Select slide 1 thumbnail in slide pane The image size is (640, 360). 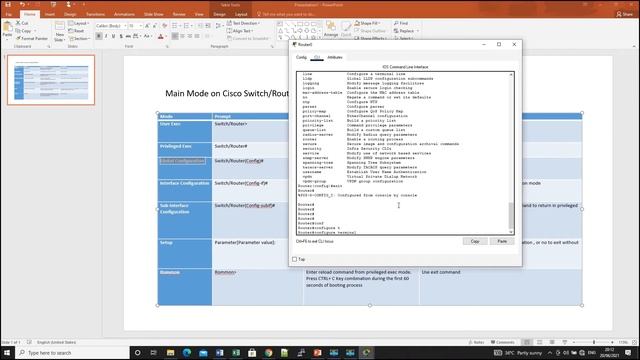point(51,80)
